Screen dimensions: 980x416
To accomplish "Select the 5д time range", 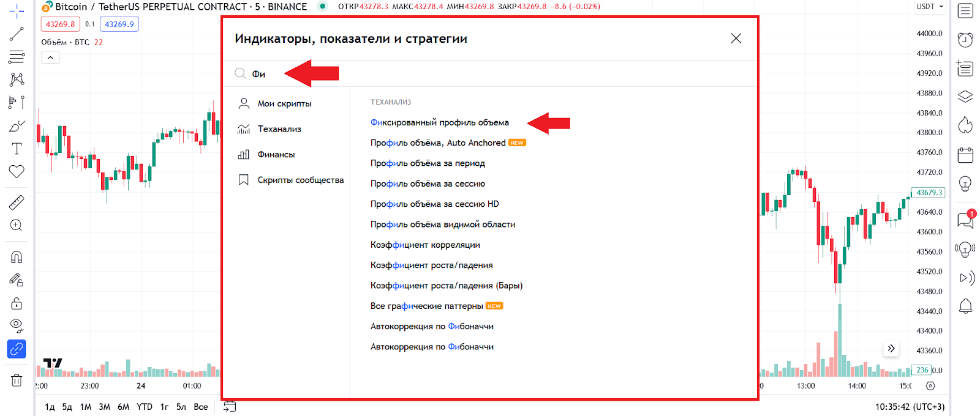I will pyautogui.click(x=67, y=407).
